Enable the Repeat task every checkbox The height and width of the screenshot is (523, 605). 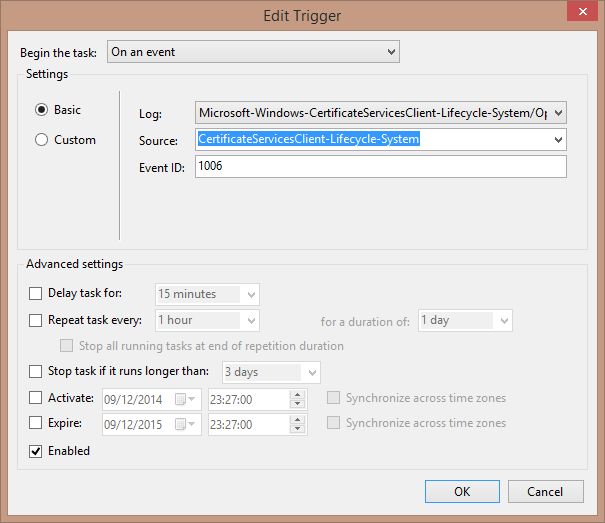click(36, 321)
